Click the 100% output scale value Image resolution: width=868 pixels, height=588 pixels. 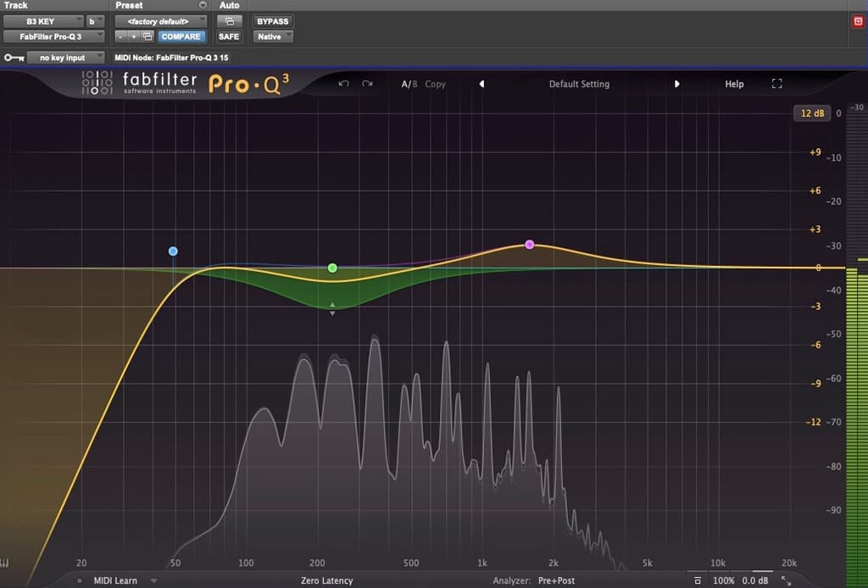click(724, 581)
